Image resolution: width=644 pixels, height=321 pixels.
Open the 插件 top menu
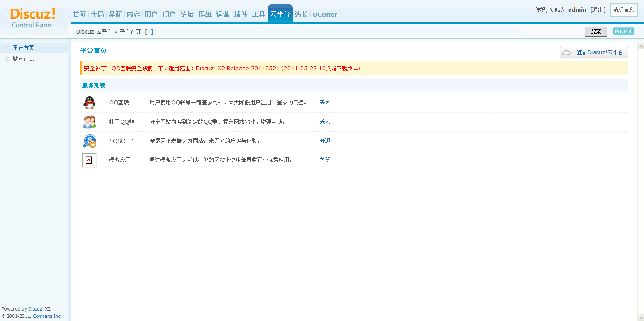pyautogui.click(x=241, y=14)
